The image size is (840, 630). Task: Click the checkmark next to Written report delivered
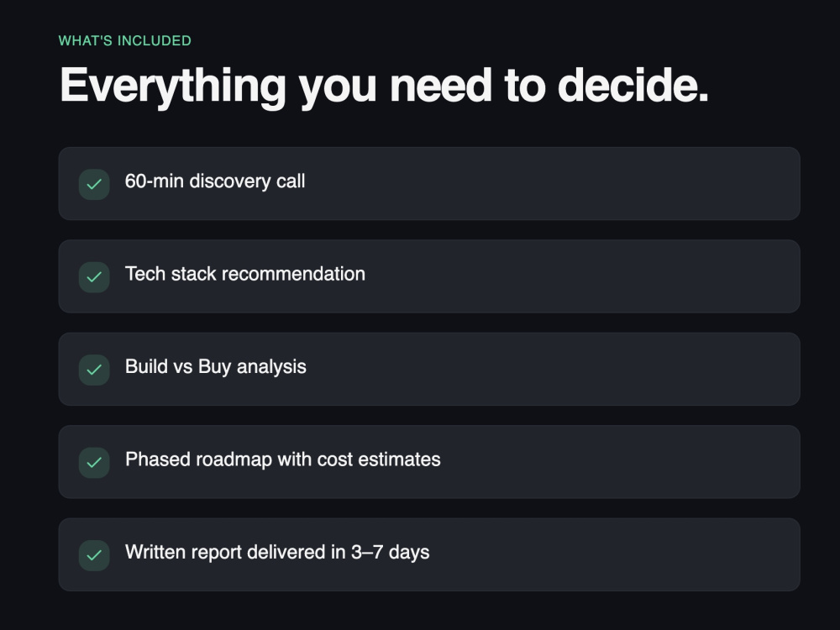(94, 555)
